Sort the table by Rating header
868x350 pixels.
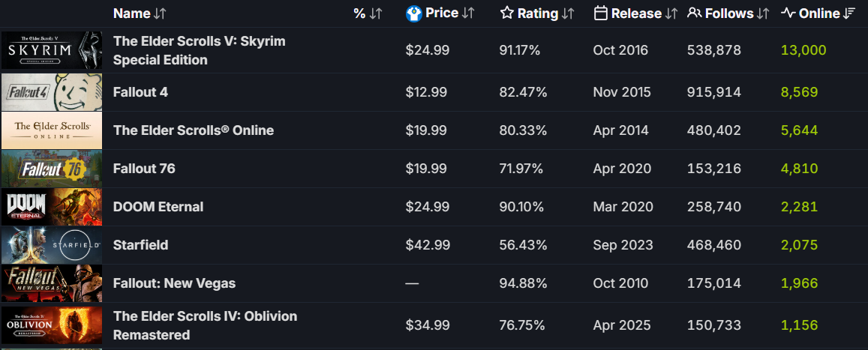click(538, 13)
